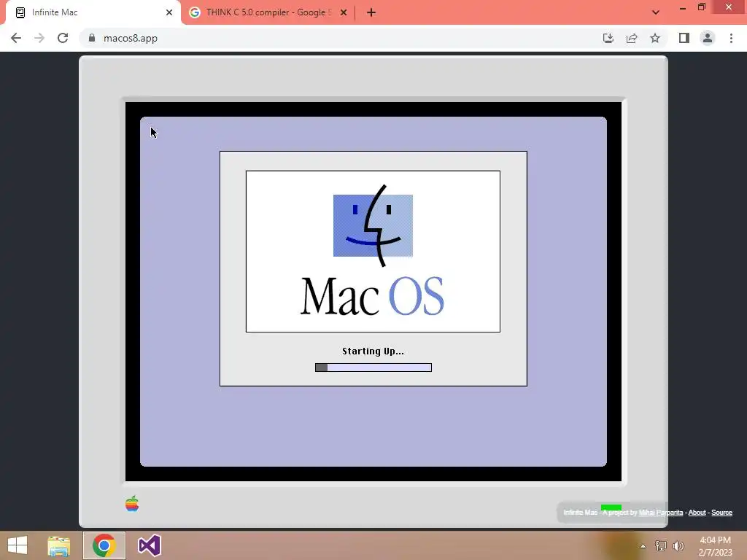Image resolution: width=747 pixels, height=560 pixels.
Task: Open Visual Studio from taskbar
Action: tap(150, 545)
